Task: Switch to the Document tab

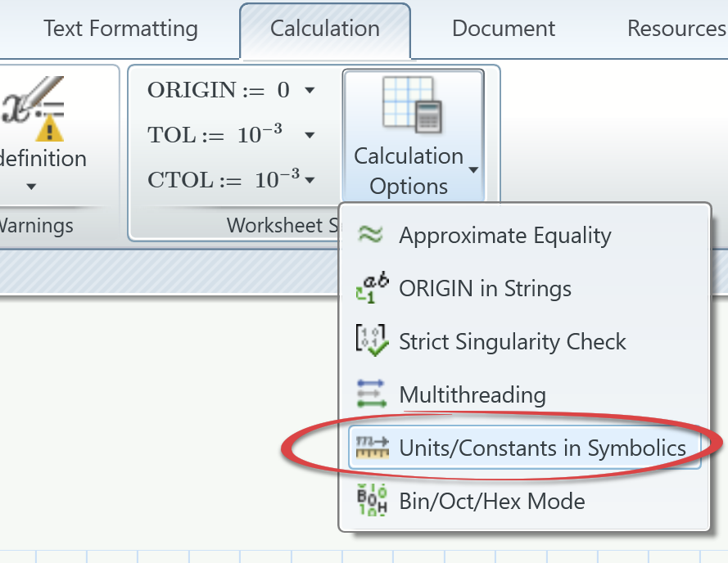Action: [503, 28]
